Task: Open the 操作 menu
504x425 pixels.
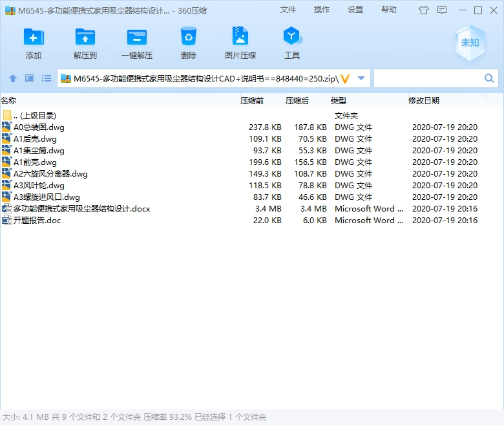Action: 321,10
